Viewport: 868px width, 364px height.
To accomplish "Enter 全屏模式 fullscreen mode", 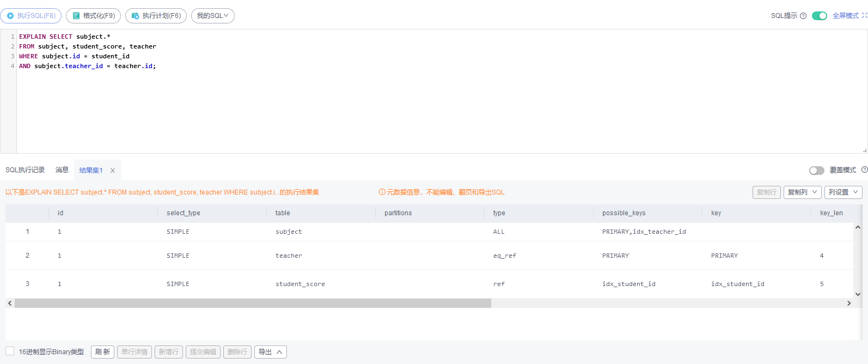I will pos(849,16).
